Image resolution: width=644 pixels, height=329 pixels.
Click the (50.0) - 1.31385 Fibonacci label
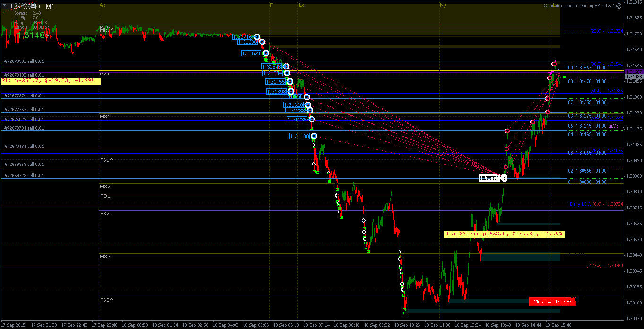pos(607,90)
